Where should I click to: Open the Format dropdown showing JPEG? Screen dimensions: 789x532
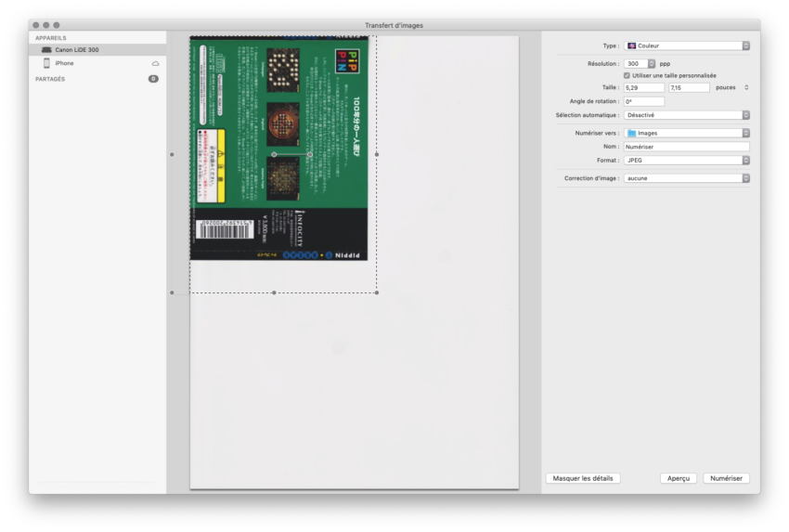[687, 161]
